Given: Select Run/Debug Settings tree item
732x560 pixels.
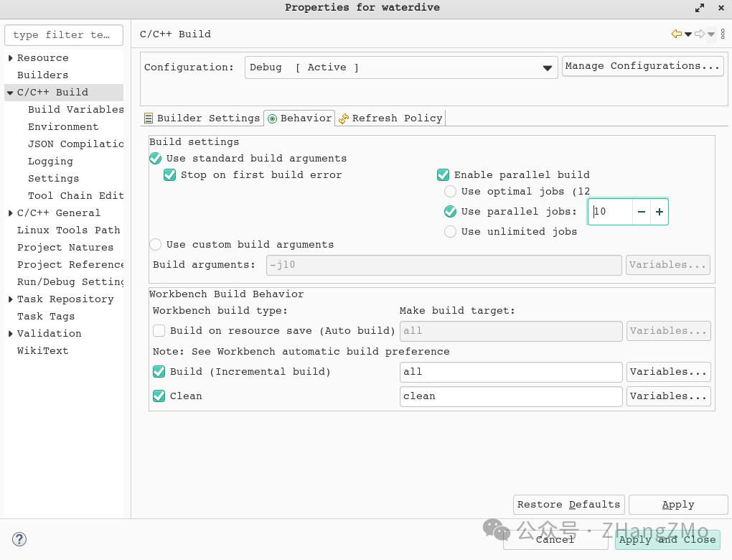Looking at the screenshot, I should point(70,282).
